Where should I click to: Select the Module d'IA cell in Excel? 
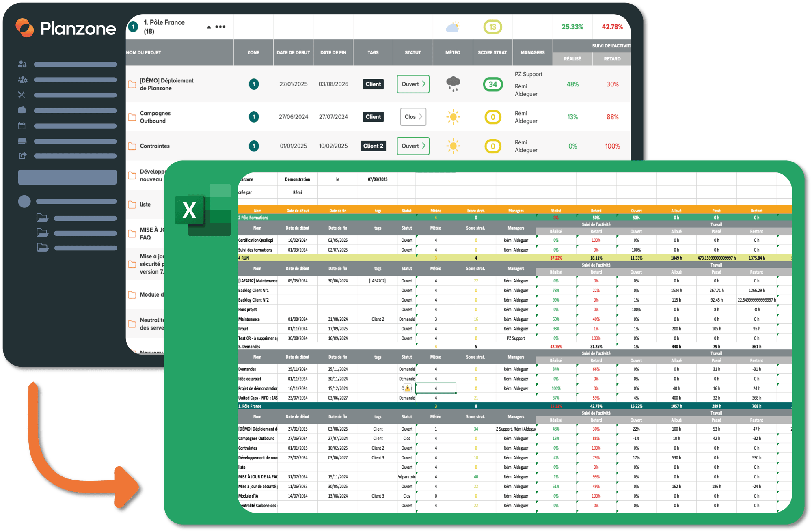[257, 496]
